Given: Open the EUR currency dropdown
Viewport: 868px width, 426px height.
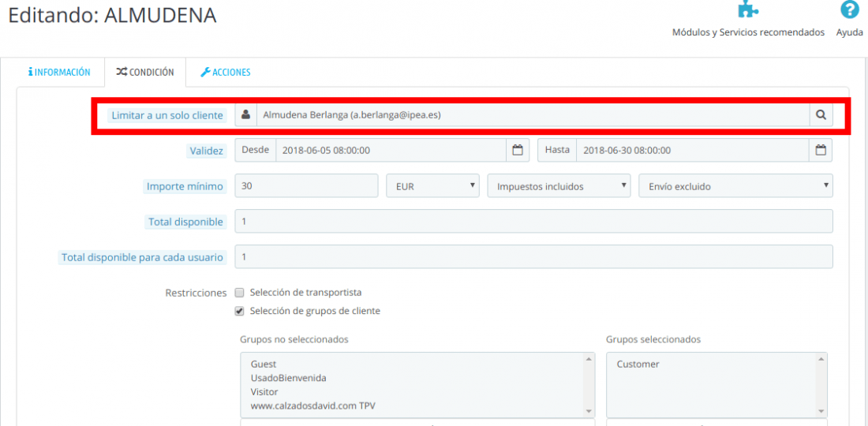Looking at the screenshot, I should coord(433,186).
